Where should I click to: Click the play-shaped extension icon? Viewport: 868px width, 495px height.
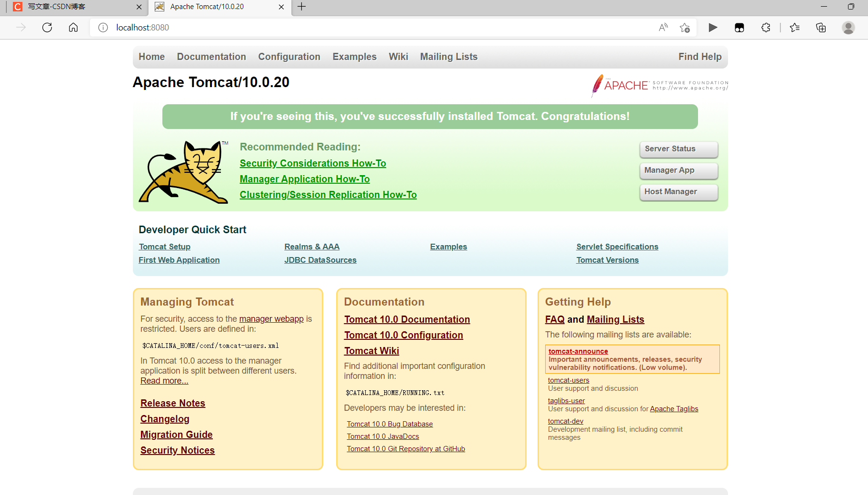[x=713, y=28]
